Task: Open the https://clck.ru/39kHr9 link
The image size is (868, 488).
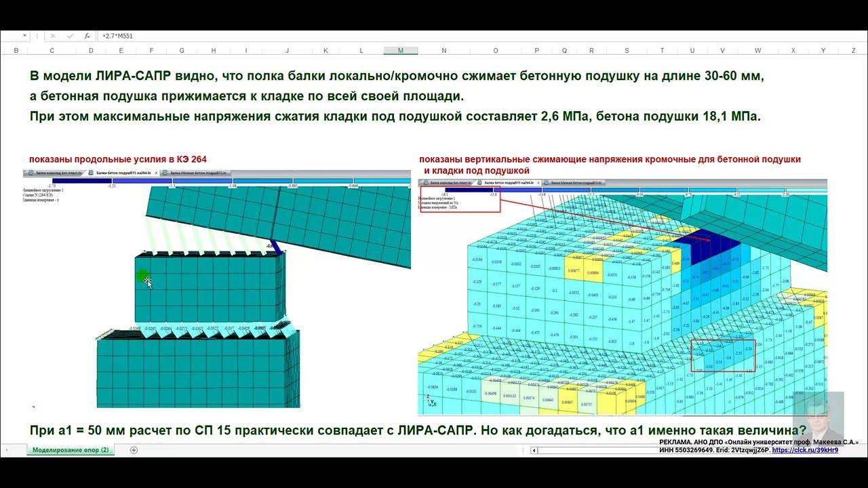Action: pyautogui.click(x=805, y=450)
